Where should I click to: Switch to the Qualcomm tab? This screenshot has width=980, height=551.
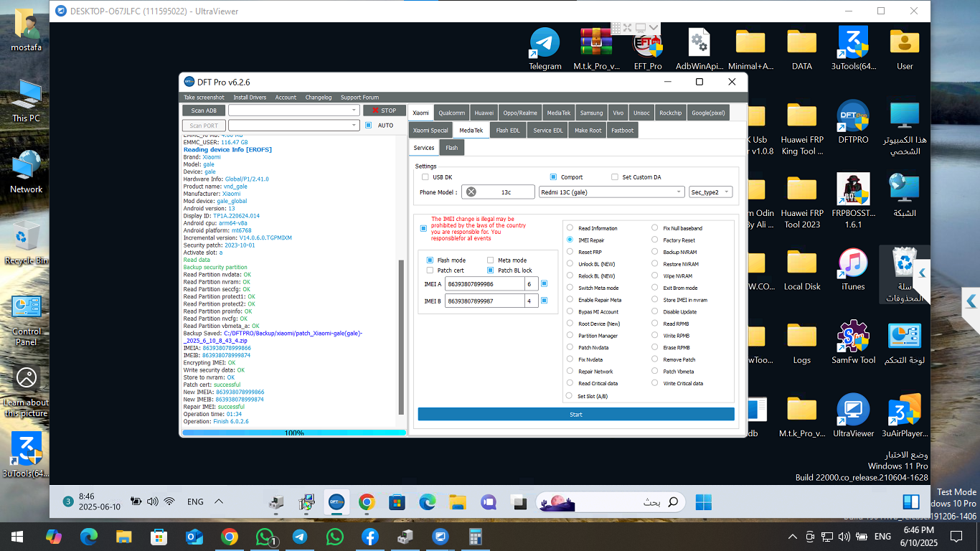[452, 113]
